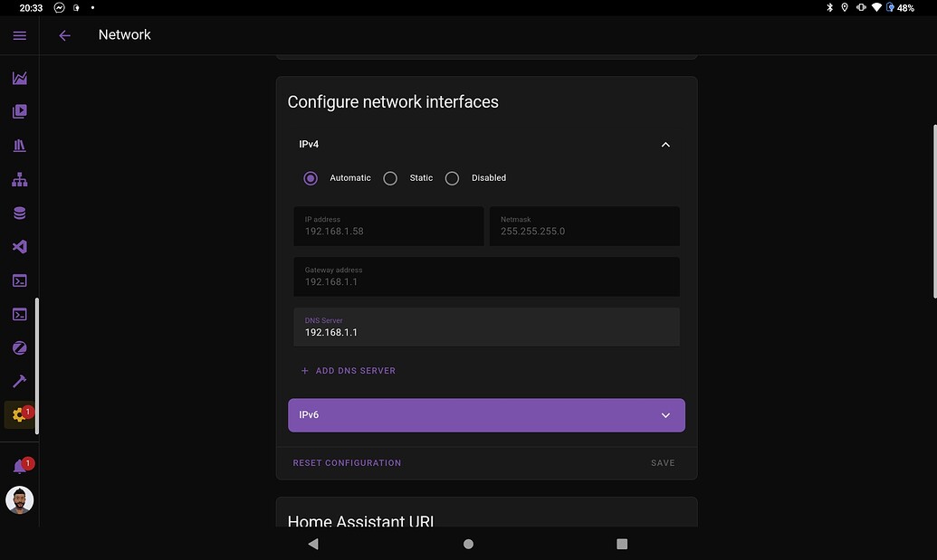
Task: Open Developer Tools hammer icon
Action: pyautogui.click(x=19, y=381)
